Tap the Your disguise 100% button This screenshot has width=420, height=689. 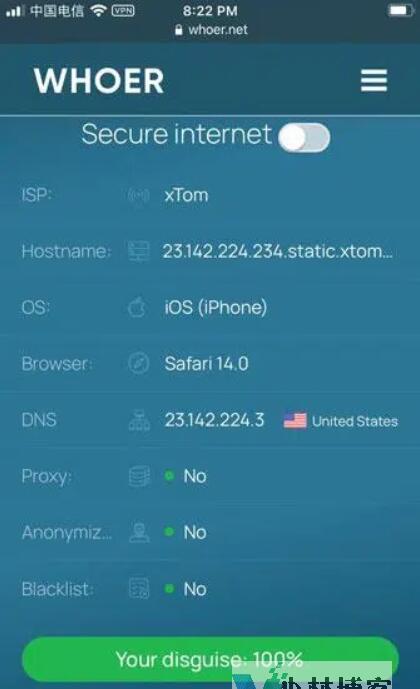coord(210,659)
